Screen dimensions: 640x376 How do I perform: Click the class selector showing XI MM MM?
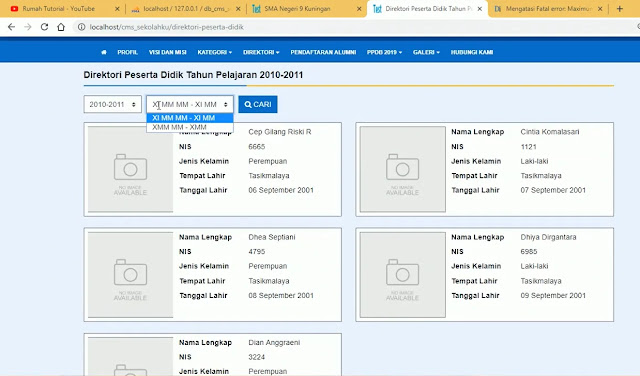coord(190,105)
